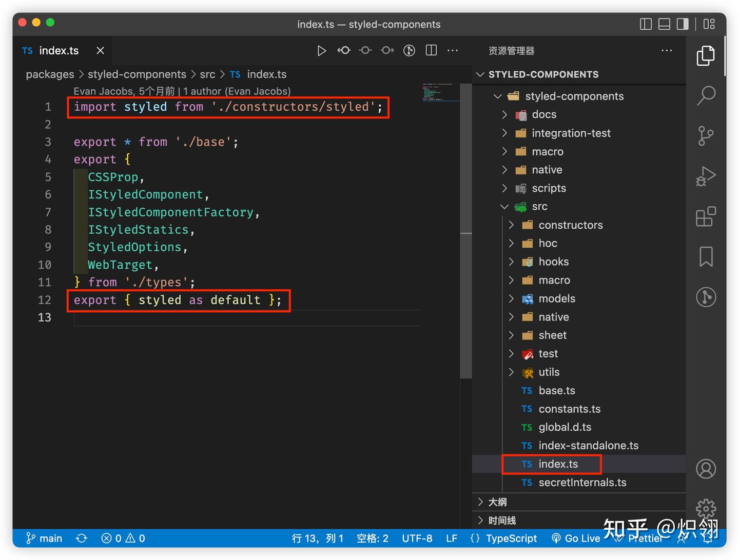
Task: Open the Search view in the activity bar
Action: (707, 96)
